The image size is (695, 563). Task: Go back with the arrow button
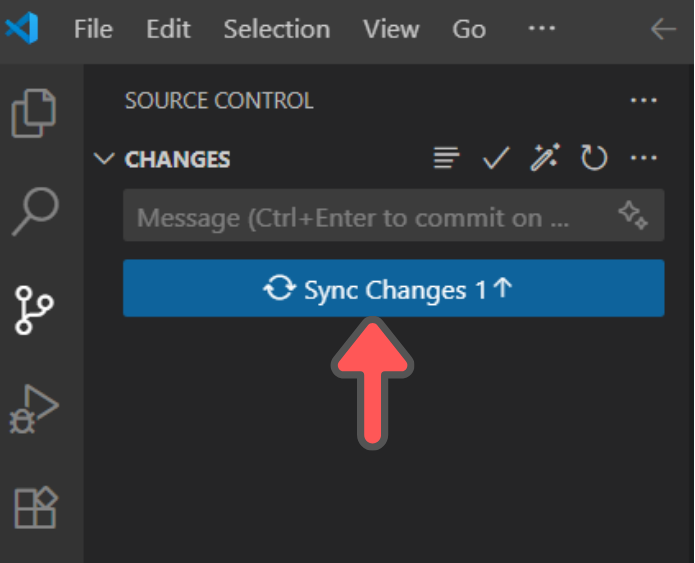(x=664, y=29)
